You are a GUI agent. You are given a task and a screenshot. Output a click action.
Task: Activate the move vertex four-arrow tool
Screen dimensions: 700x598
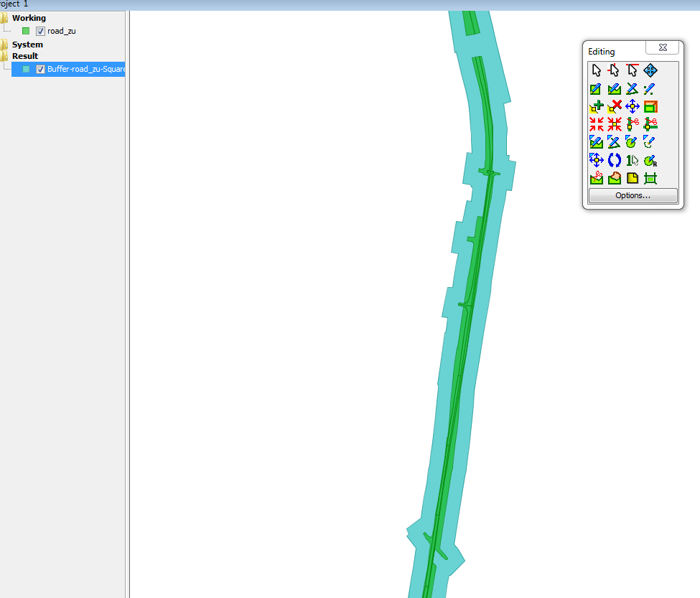[x=632, y=106]
